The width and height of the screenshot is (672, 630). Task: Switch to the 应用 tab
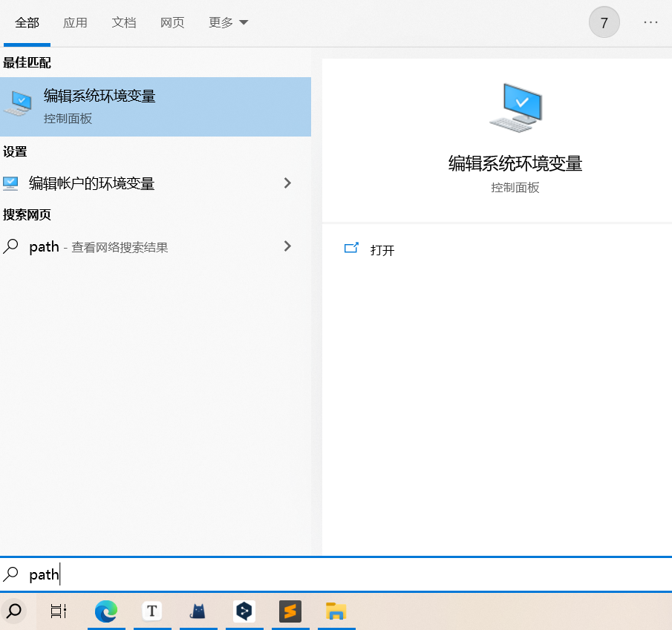coord(75,23)
